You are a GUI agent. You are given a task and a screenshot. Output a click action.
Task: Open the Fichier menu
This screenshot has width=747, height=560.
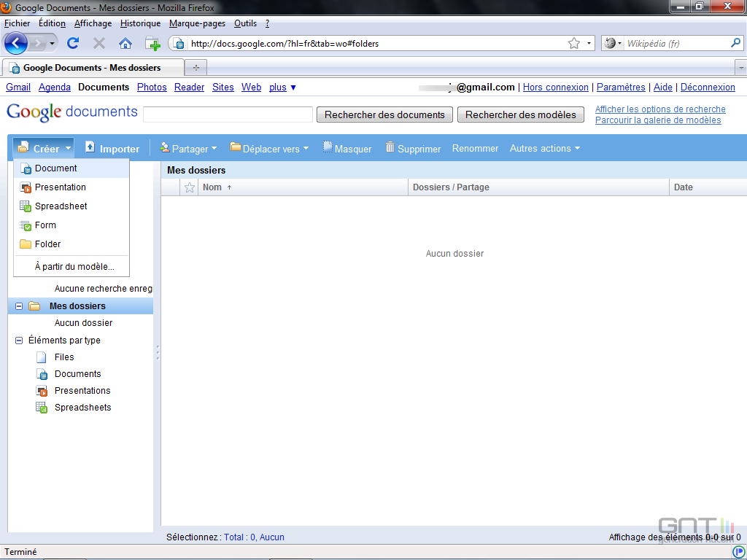[18, 23]
